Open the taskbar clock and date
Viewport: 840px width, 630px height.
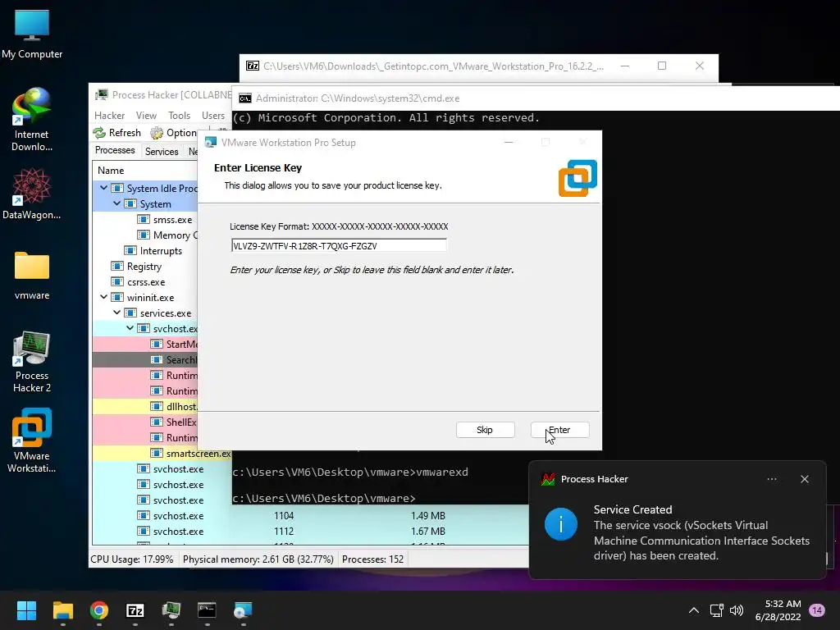click(x=778, y=610)
